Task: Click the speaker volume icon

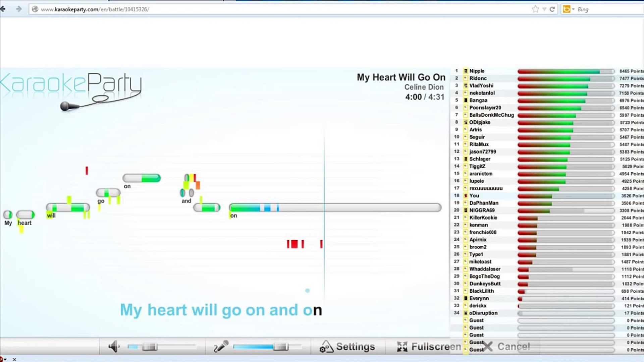Action: 114,347
